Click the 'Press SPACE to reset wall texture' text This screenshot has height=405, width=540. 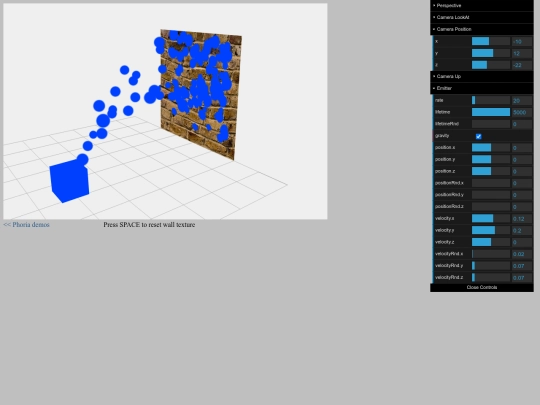tap(149, 225)
